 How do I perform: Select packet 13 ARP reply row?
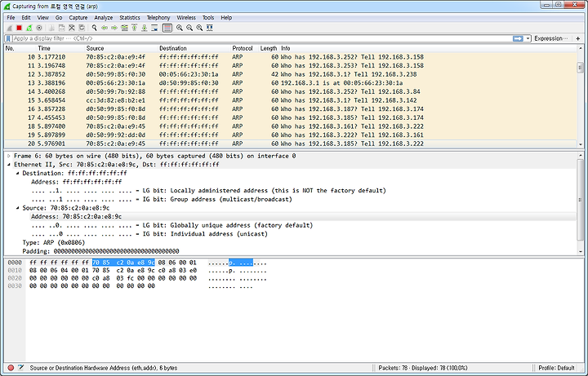click(x=290, y=82)
